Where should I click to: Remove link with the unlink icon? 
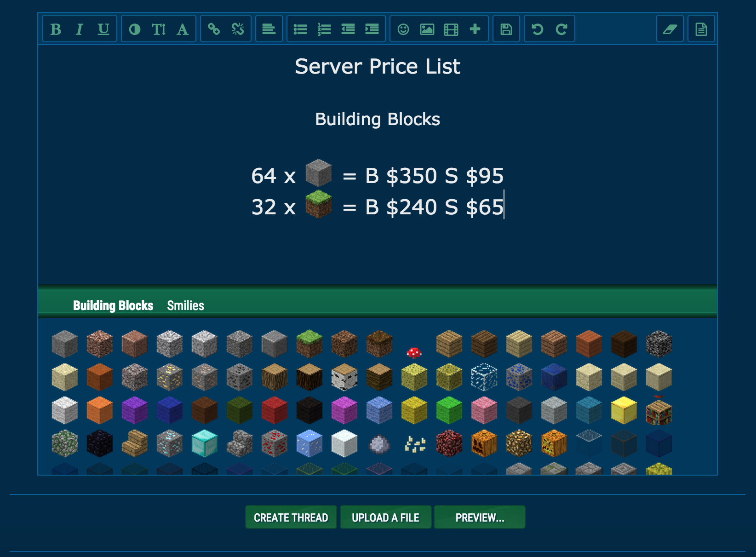tap(238, 29)
